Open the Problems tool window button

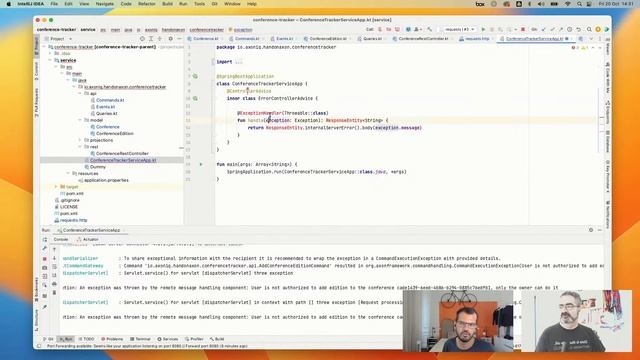pos(112,339)
